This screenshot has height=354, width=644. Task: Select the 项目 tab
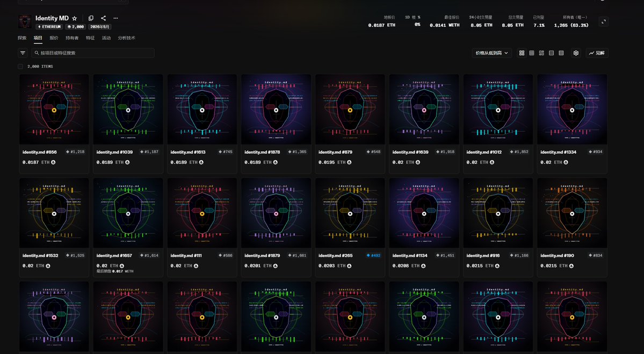coord(38,38)
